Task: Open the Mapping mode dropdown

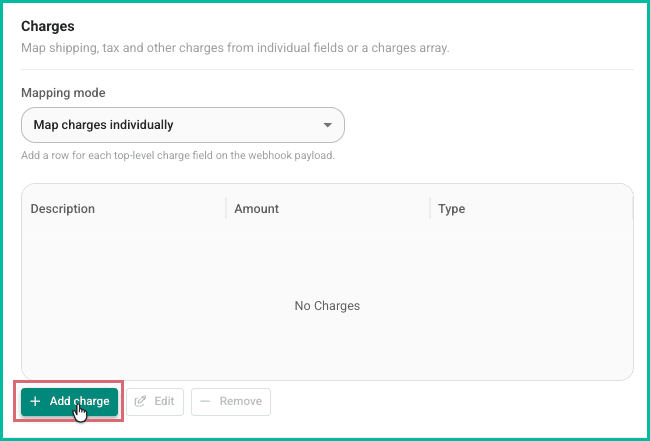Action: (x=183, y=125)
